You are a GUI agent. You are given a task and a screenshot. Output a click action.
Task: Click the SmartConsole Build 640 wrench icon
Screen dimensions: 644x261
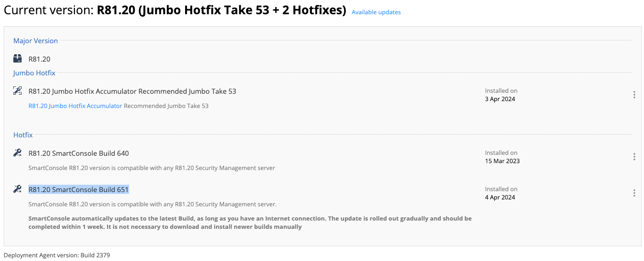(17, 153)
